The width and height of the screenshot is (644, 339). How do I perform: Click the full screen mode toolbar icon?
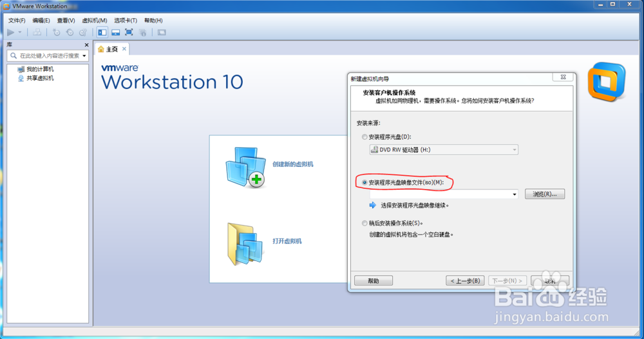(x=129, y=32)
